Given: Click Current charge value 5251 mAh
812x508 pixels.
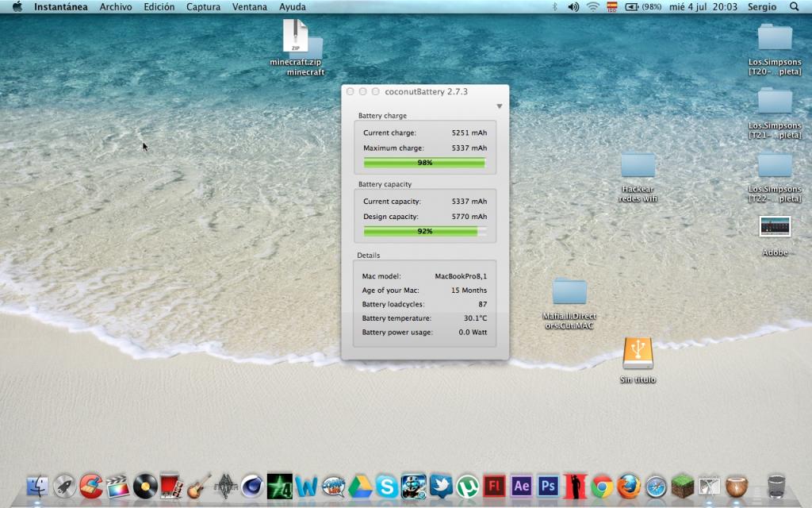Looking at the screenshot, I should click(x=469, y=133).
